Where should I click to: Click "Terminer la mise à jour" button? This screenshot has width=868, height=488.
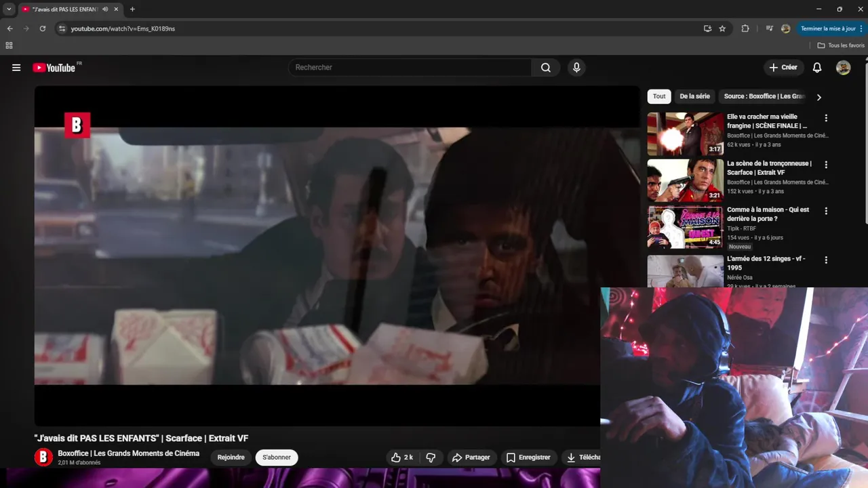828,28
